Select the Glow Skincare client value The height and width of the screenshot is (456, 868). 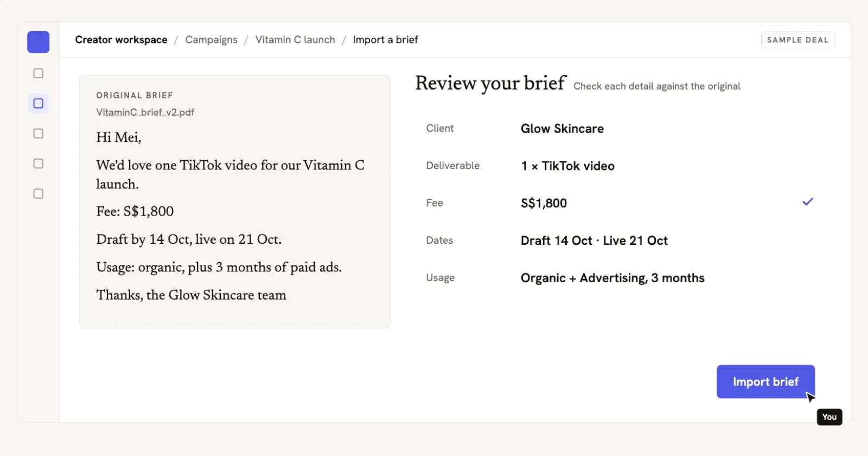(x=562, y=129)
